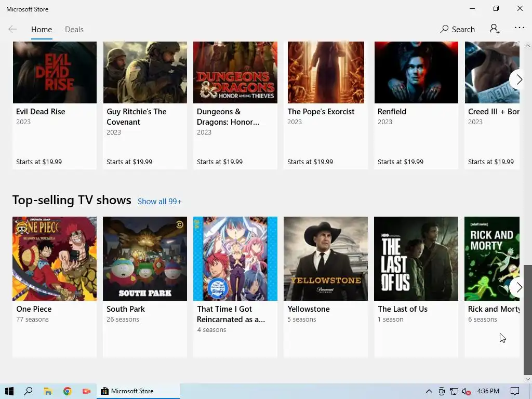Image resolution: width=532 pixels, height=399 pixels.
Task: Open The Pope's Exorcist poster
Action: click(326, 72)
